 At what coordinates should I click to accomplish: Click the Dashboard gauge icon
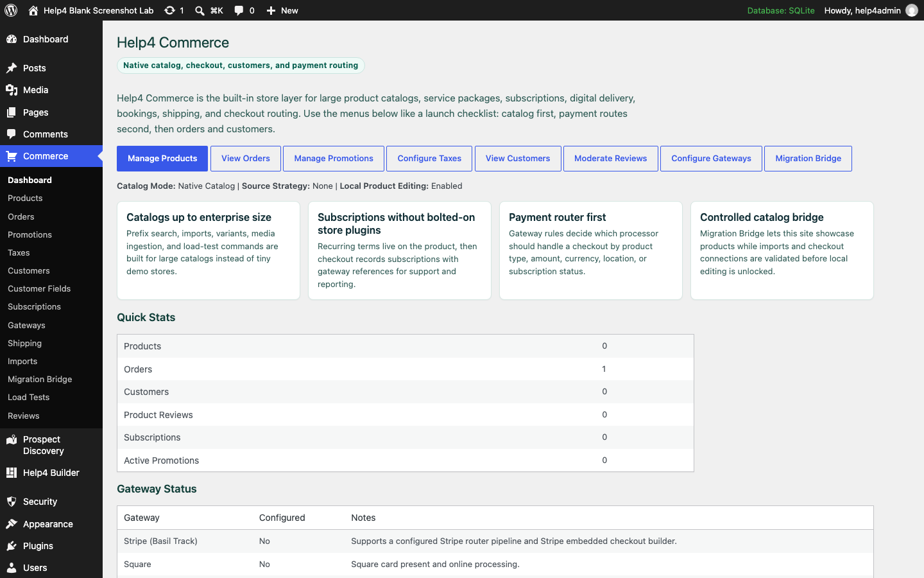12,39
